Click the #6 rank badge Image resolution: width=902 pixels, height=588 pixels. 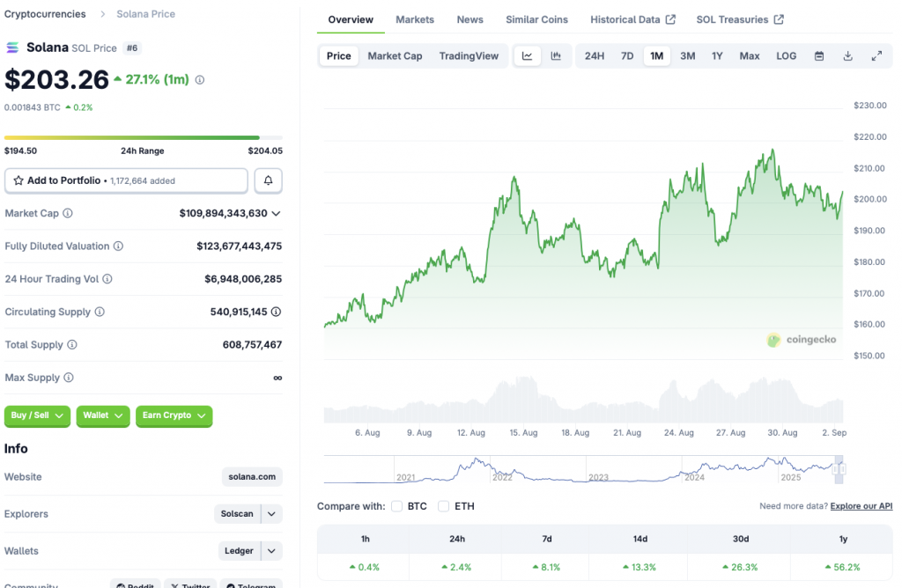132,48
